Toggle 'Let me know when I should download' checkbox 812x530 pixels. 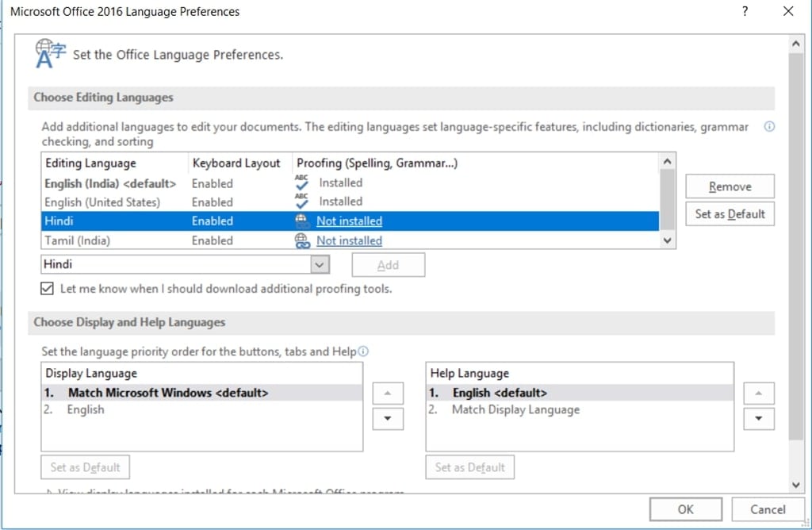pyautogui.click(x=47, y=289)
